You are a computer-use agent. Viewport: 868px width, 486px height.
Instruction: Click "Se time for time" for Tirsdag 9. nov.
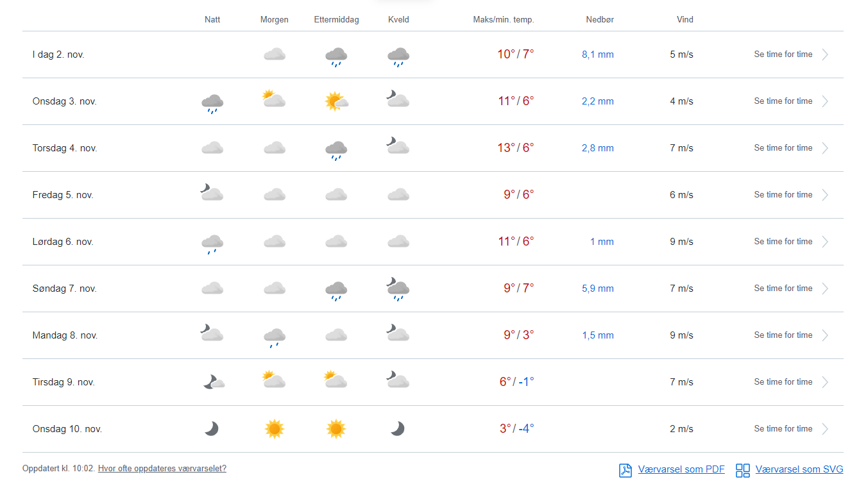(783, 382)
